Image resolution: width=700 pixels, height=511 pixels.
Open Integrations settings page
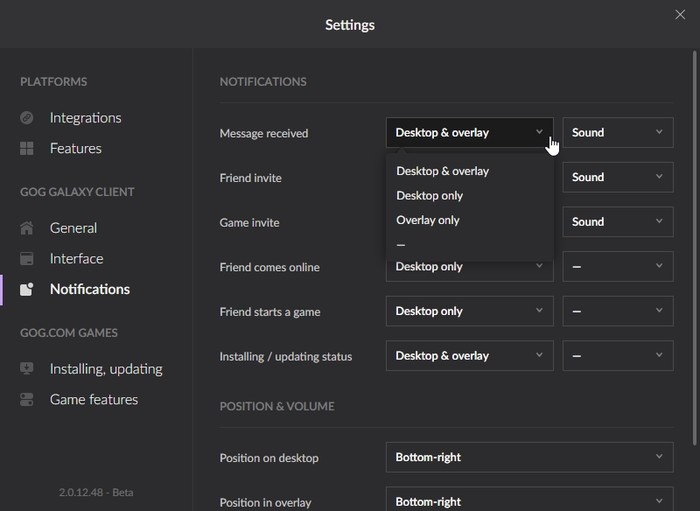[x=85, y=118]
